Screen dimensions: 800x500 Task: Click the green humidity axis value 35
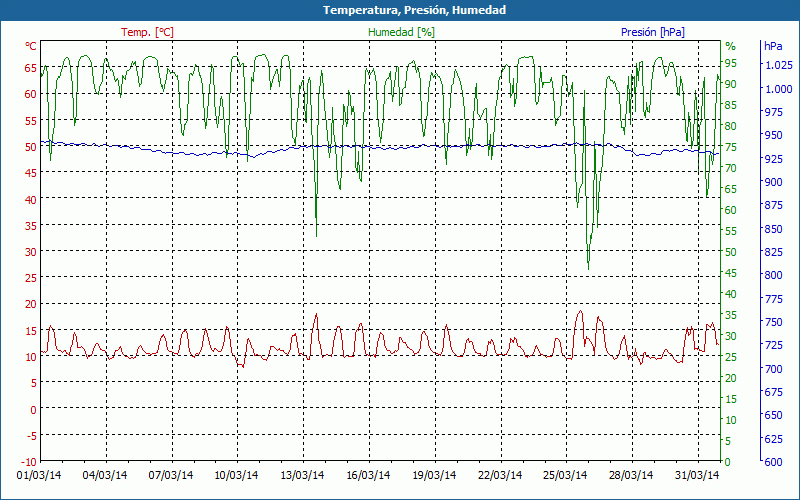(731, 315)
